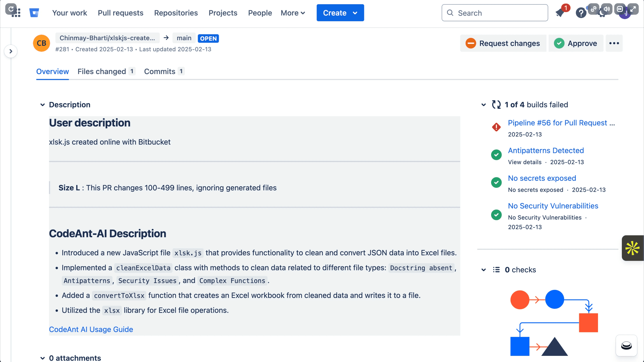
Task: Collapse the builds failed section
Action: click(x=483, y=105)
